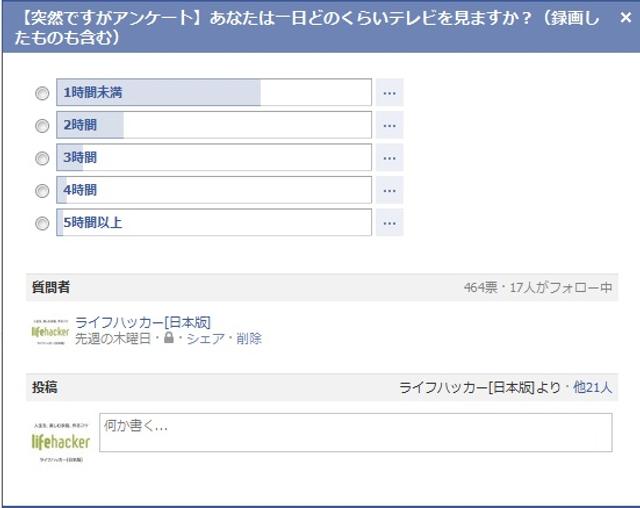
Task: Choose the 5時間以上 radio button
Action: click(x=42, y=223)
